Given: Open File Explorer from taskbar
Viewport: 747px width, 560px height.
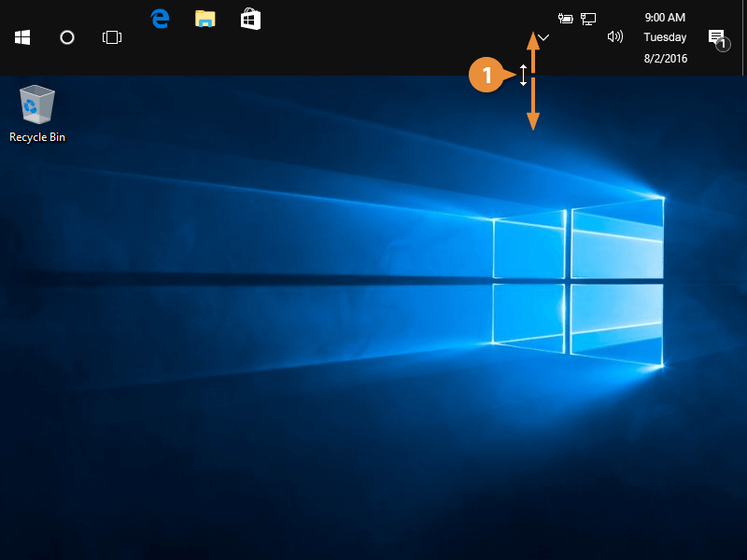Looking at the screenshot, I should [x=205, y=19].
